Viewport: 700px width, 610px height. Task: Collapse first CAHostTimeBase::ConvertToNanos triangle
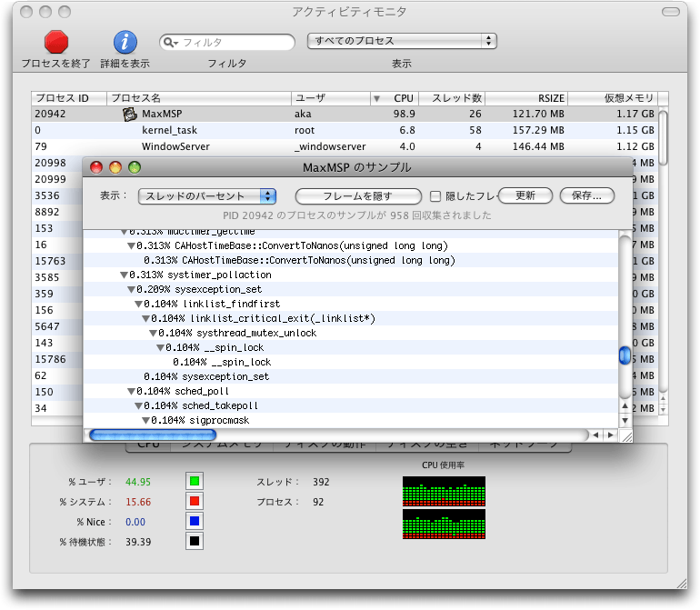[x=131, y=246]
